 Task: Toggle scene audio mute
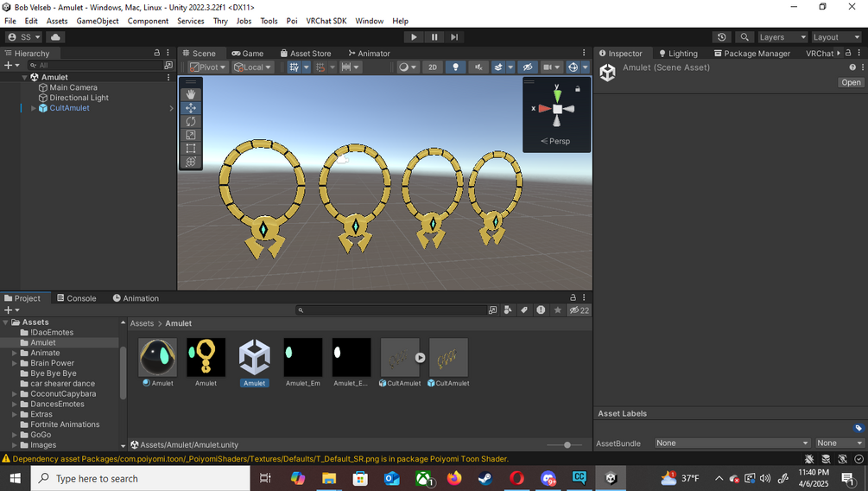click(478, 67)
